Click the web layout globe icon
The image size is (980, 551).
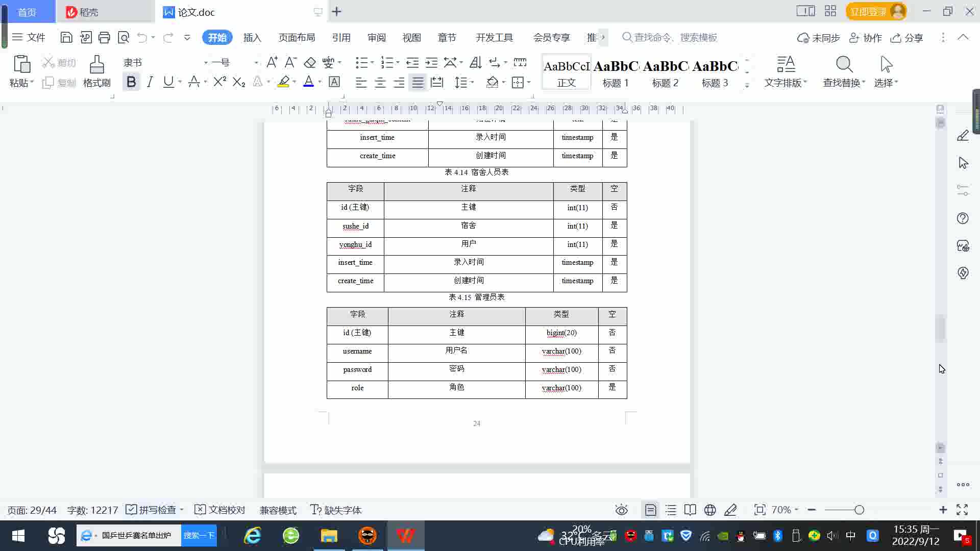[709, 510]
